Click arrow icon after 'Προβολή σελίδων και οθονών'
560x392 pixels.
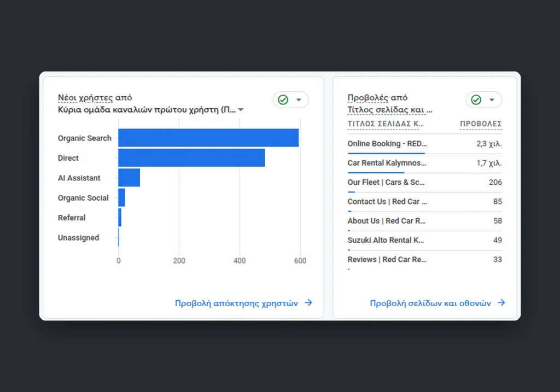pyautogui.click(x=502, y=303)
